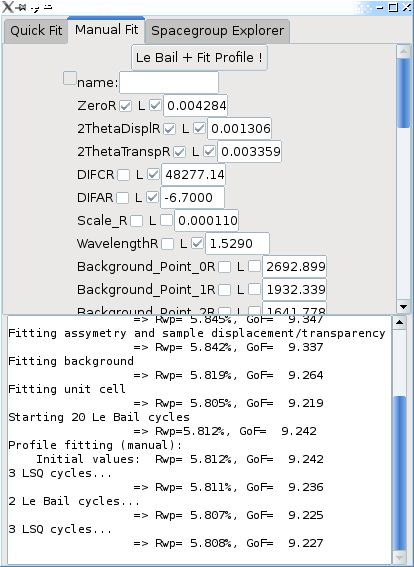Edit Background_Point_1 value 1932.339
414x567 pixels.
point(295,290)
